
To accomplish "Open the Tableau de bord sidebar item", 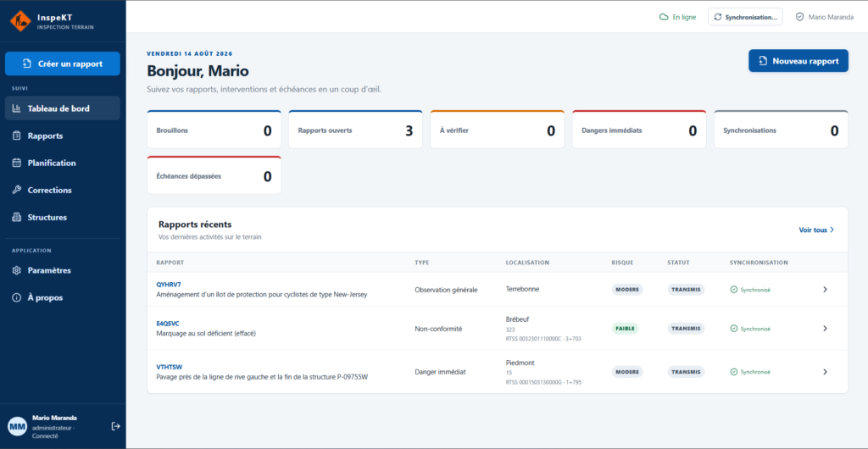I will click(x=63, y=108).
